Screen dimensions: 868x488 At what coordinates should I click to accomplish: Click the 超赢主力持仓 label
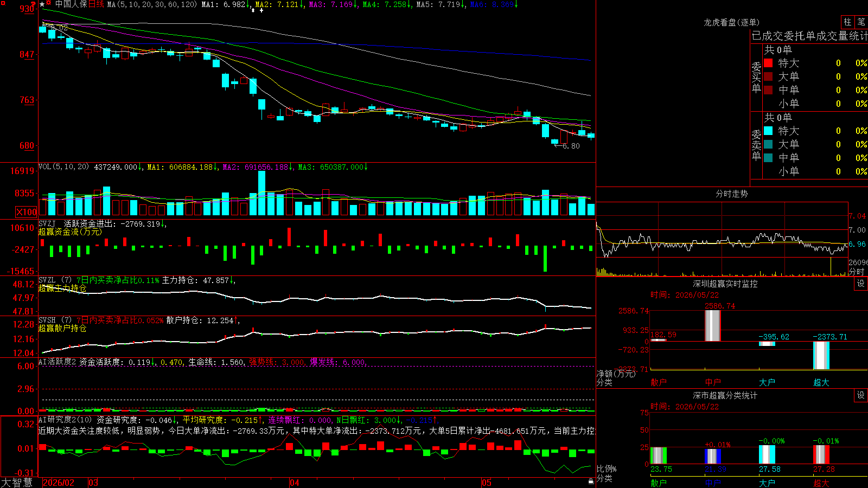pos(62,288)
